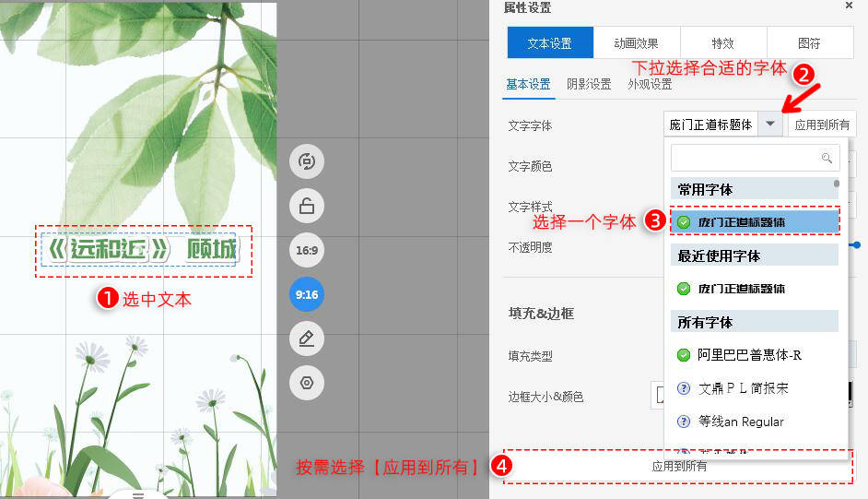868x499 pixels.
Task: Open the 阴影设置 sub-tab
Action: pyautogui.click(x=589, y=84)
